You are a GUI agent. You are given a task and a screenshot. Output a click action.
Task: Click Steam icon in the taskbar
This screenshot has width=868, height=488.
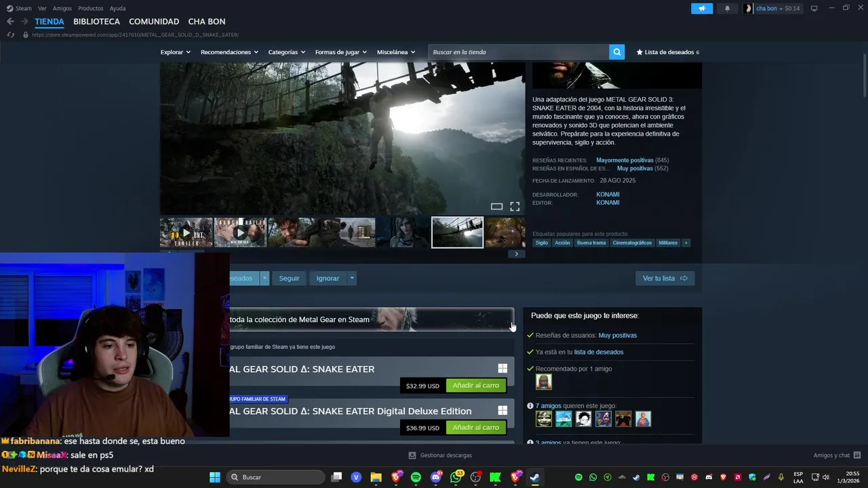535,477
